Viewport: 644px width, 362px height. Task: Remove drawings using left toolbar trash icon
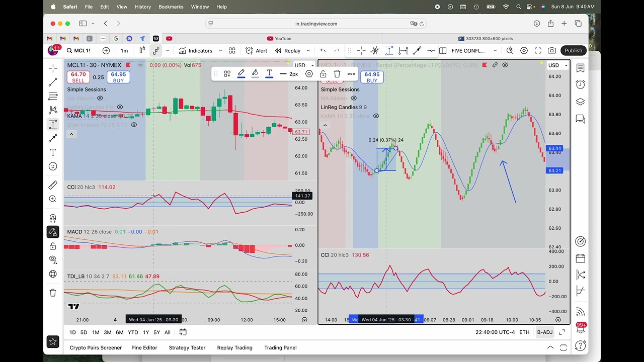53,293
